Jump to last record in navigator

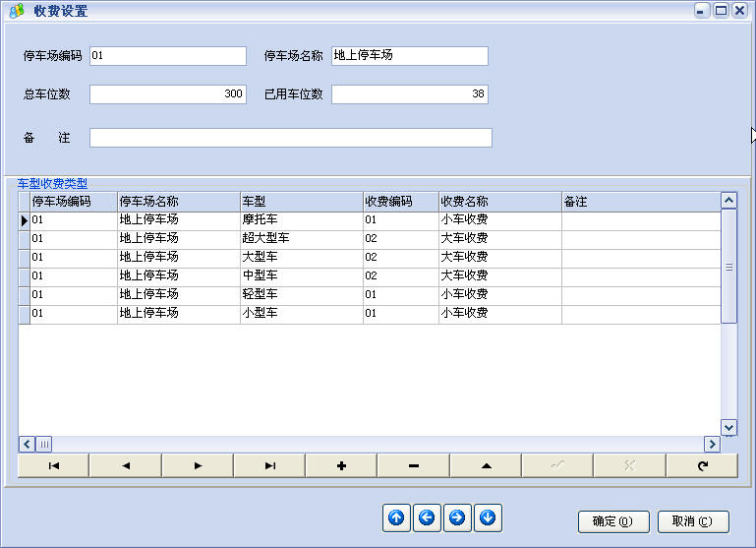(269, 465)
